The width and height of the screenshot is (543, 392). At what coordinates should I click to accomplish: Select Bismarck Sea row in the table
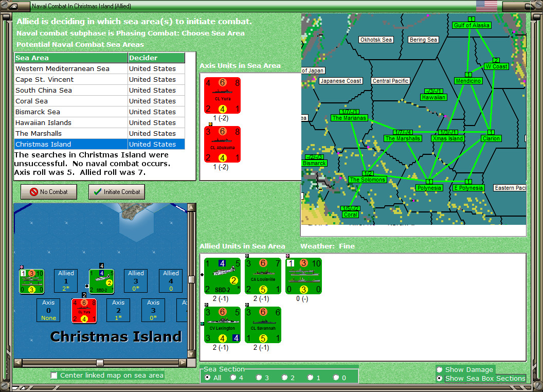pos(100,112)
